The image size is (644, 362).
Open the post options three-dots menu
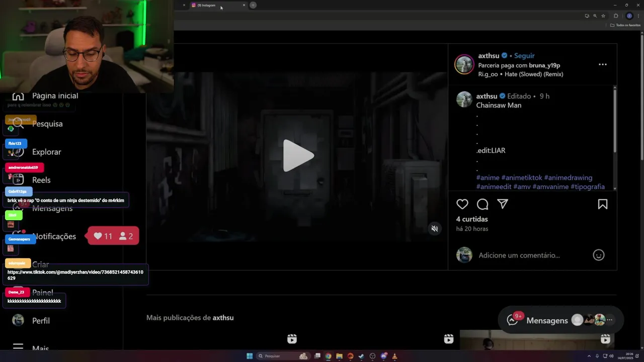603,64
